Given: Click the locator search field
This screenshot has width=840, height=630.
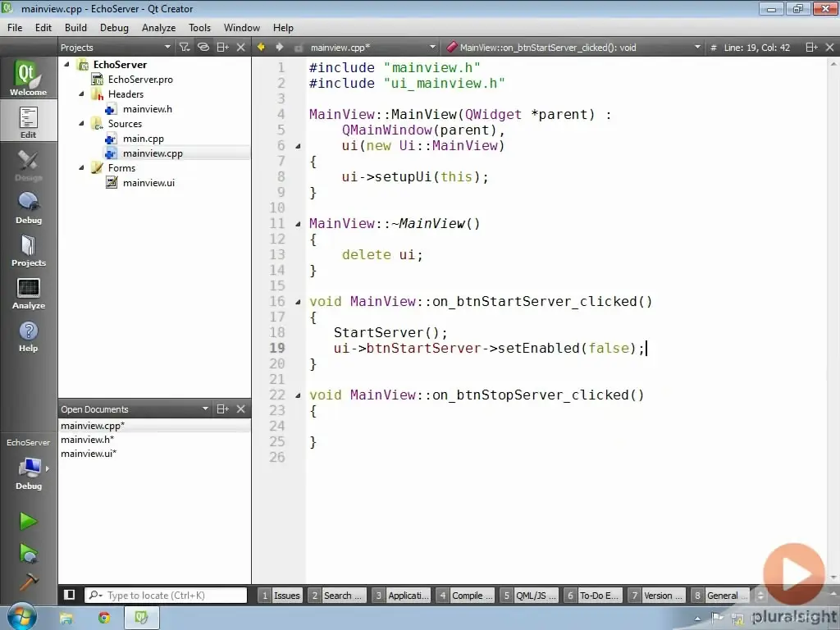Looking at the screenshot, I should [x=166, y=596].
